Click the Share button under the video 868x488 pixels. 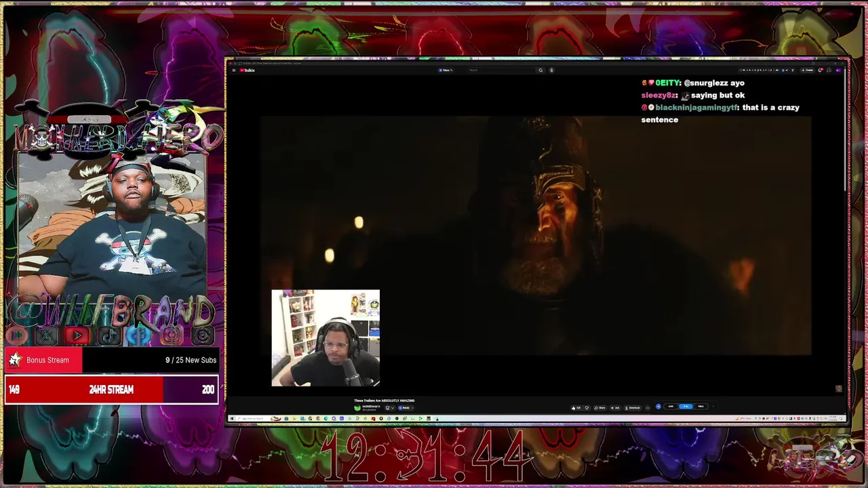coord(599,407)
